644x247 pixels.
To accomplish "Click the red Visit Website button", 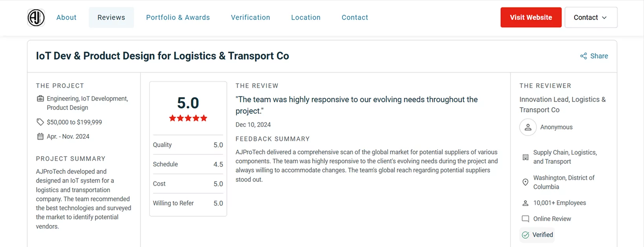I will pos(531,17).
